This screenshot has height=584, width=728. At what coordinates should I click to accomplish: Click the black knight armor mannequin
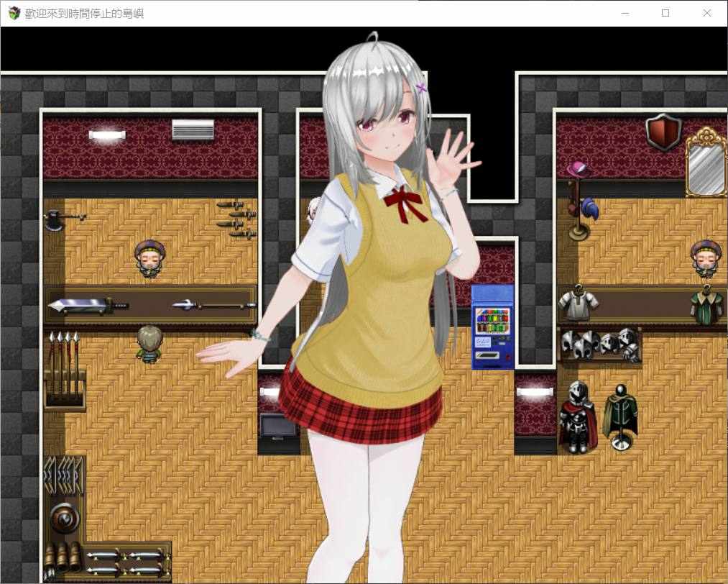(578, 416)
